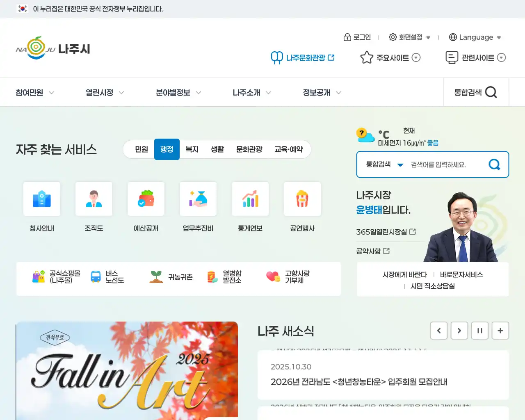Open the 청사안내 building icon
525x420 pixels.
41,199
